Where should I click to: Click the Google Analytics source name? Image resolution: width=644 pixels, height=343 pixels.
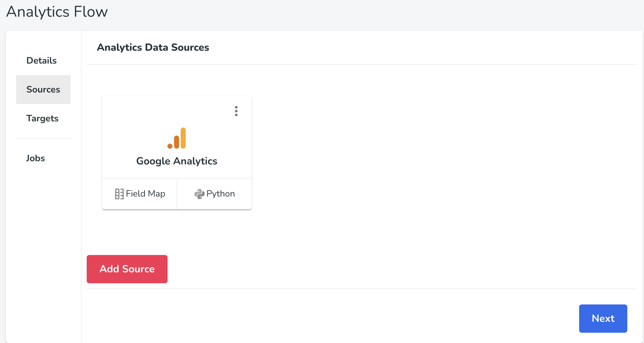click(177, 161)
